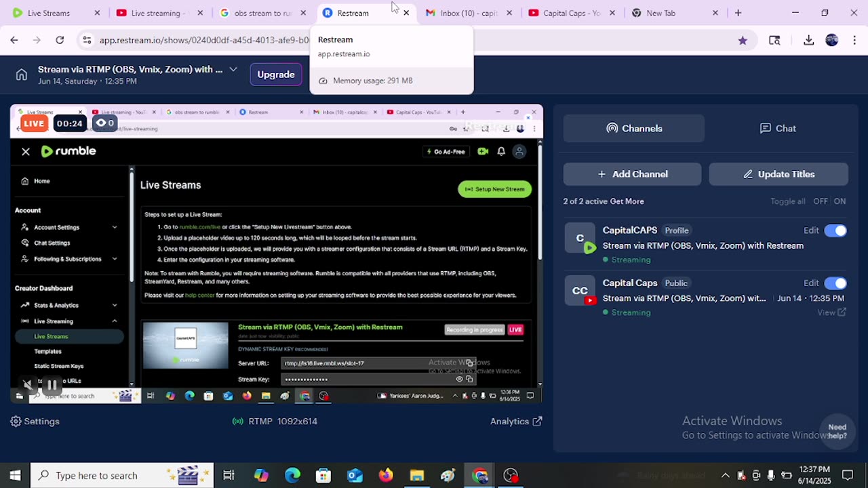Screen dimensions: 868x488
Task: Click the Upgrade button
Action: click(276, 75)
